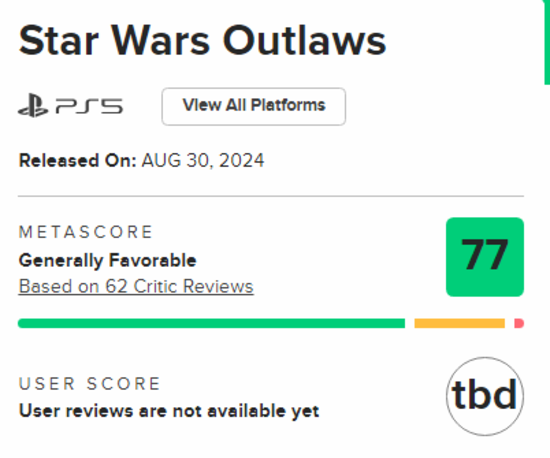Click the horizontal divider below release date
Image resolution: width=550 pixels, height=458 pixels.
(271, 196)
